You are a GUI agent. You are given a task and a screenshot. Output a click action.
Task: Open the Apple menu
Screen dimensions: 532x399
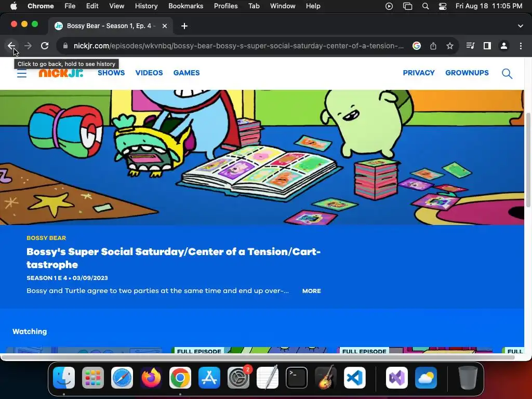(14, 6)
